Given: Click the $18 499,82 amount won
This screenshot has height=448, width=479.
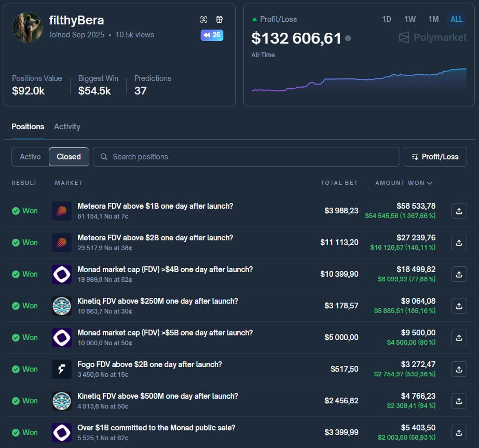Looking at the screenshot, I should pyautogui.click(x=416, y=269).
